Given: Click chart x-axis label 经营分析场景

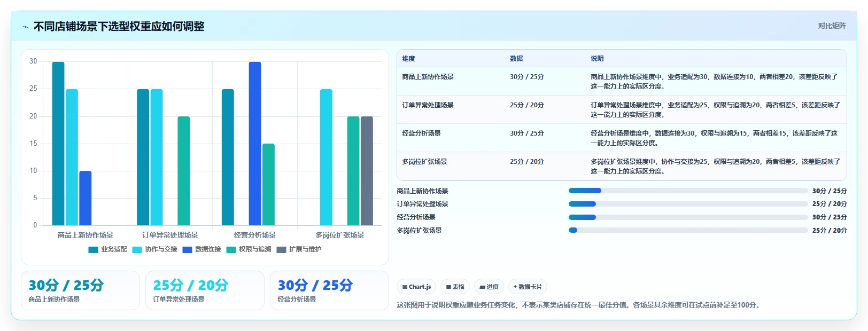Looking at the screenshot, I should click(255, 235).
